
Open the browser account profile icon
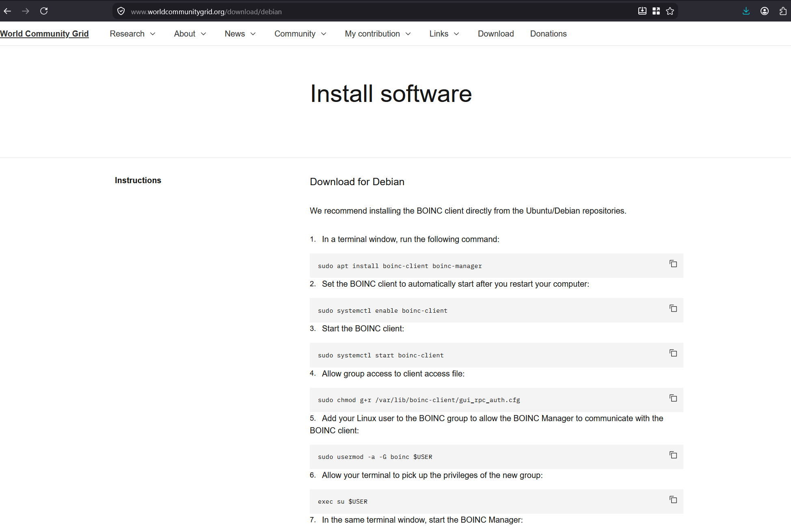[765, 11]
